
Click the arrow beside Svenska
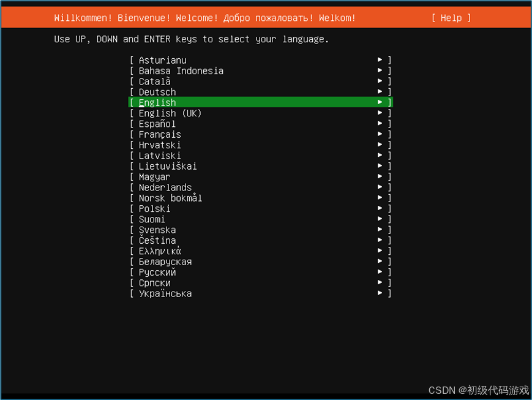pos(380,229)
